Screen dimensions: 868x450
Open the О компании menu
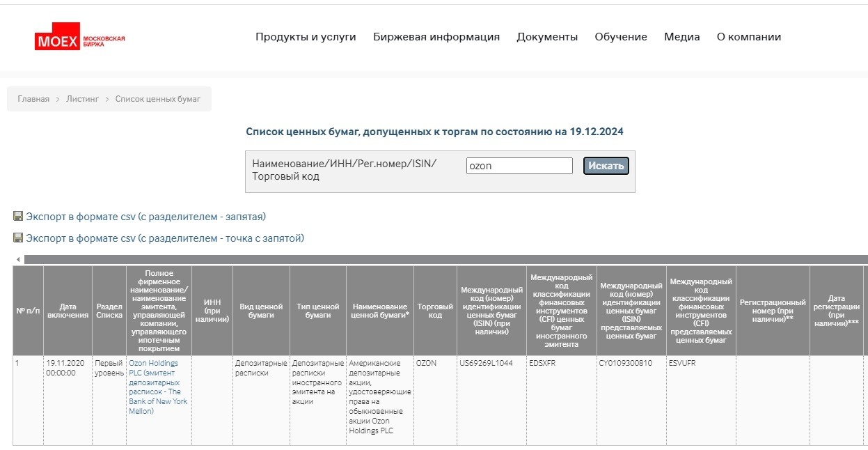click(749, 37)
